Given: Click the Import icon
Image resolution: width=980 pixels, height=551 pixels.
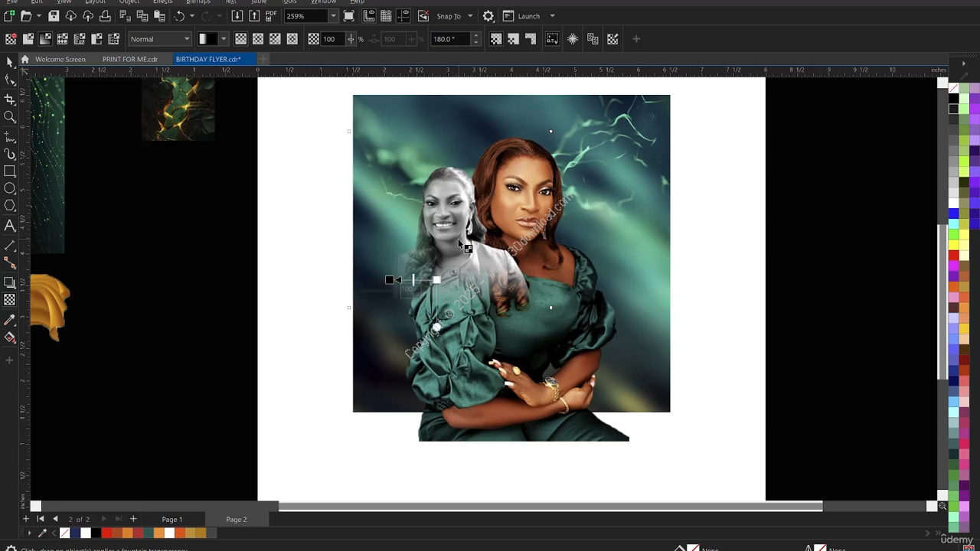Looking at the screenshot, I should point(237,16).
